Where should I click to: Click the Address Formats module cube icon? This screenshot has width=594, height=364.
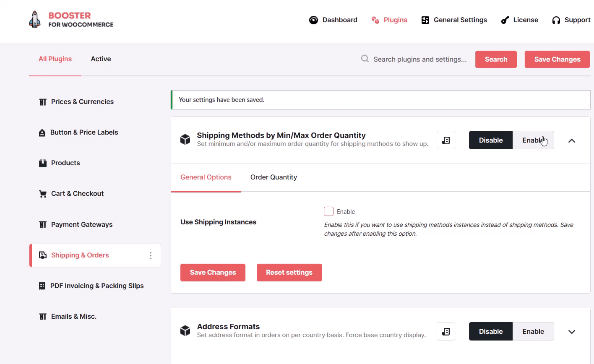[185, 331]
